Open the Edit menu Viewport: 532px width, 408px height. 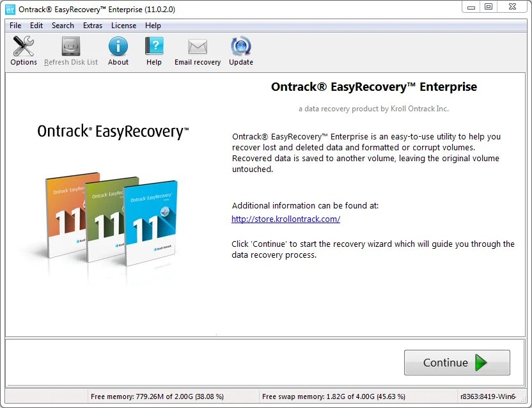36,26
